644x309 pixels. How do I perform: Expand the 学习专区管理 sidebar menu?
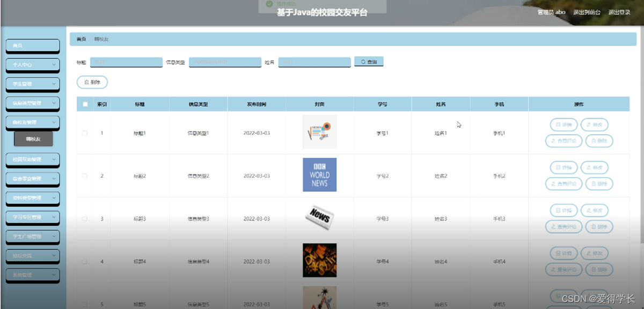(x=32, y=217)
